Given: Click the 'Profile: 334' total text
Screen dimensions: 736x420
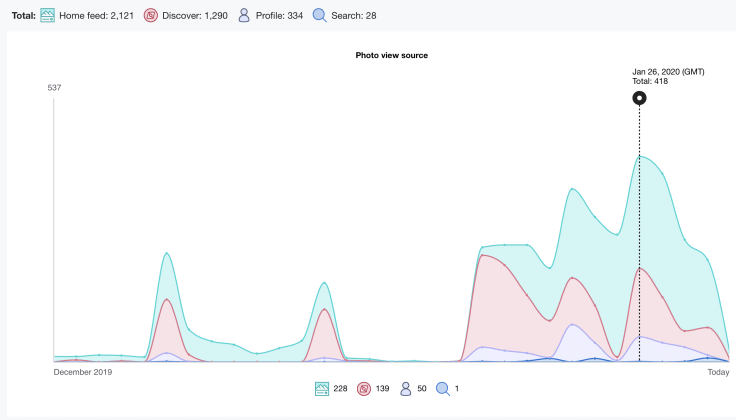Looking at the screenshot, I should tap(279, 16).
